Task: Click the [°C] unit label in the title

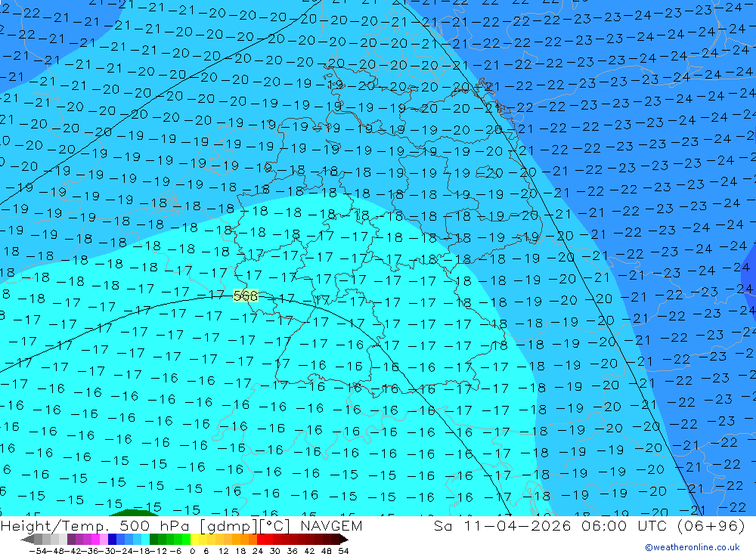Action: click(275, 526)
